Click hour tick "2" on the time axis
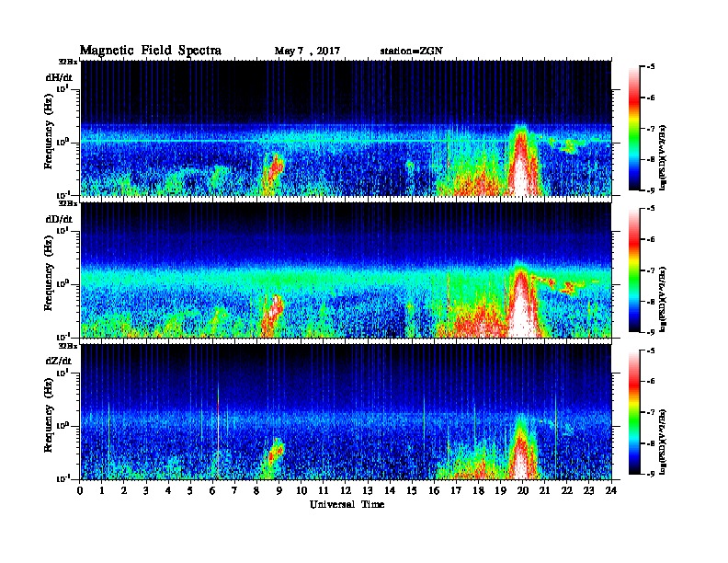The image size is (728, 563). click(124, 491)
